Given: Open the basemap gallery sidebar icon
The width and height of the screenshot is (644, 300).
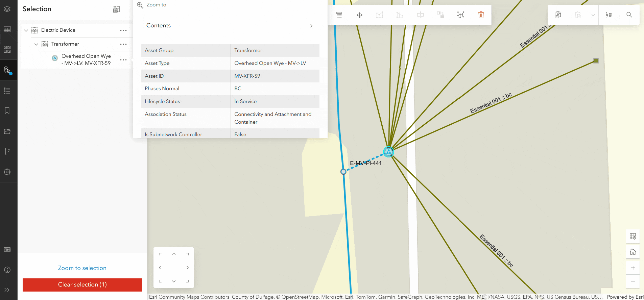Looking at the screenshot, I should coord(7,50).
